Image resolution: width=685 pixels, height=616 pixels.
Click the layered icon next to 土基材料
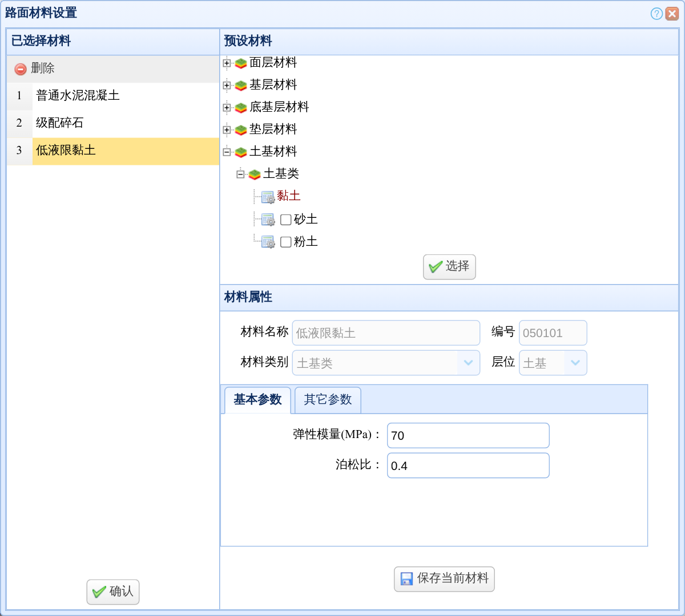[x=241, y=152]
